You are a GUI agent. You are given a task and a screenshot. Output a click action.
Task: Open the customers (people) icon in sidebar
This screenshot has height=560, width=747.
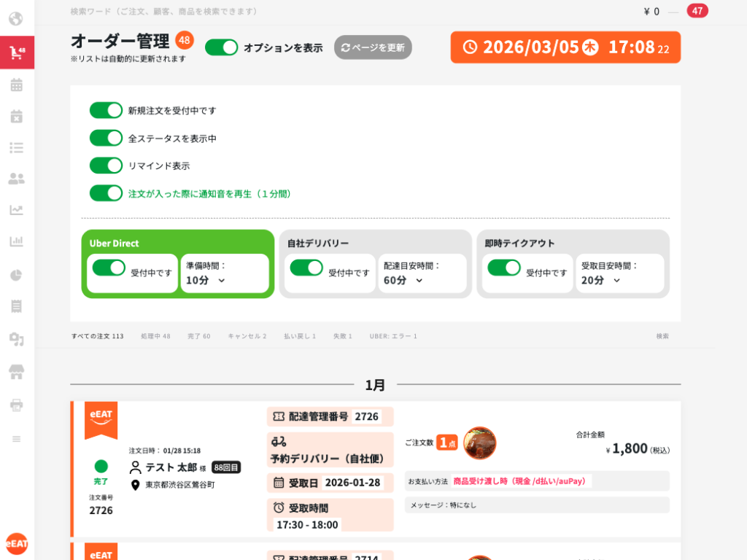click(x=16, y=179)
